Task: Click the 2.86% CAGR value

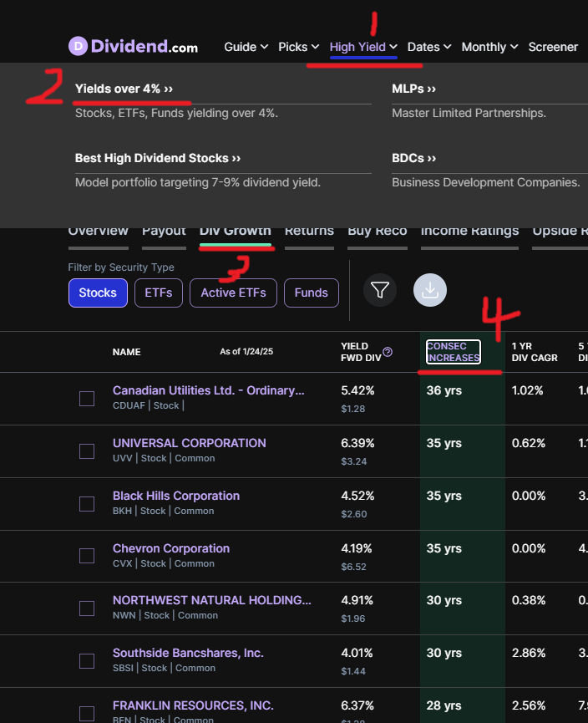Action: click(529, 653)
